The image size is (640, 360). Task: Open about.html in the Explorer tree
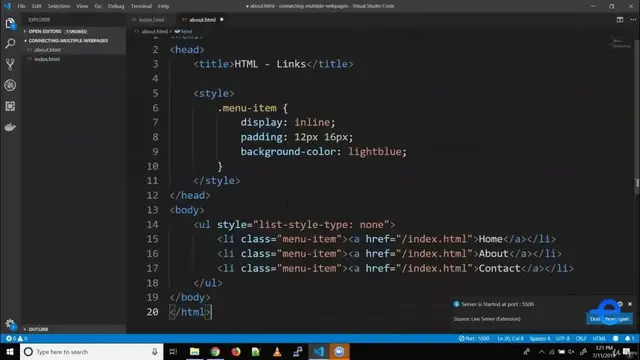coord(47,50)
